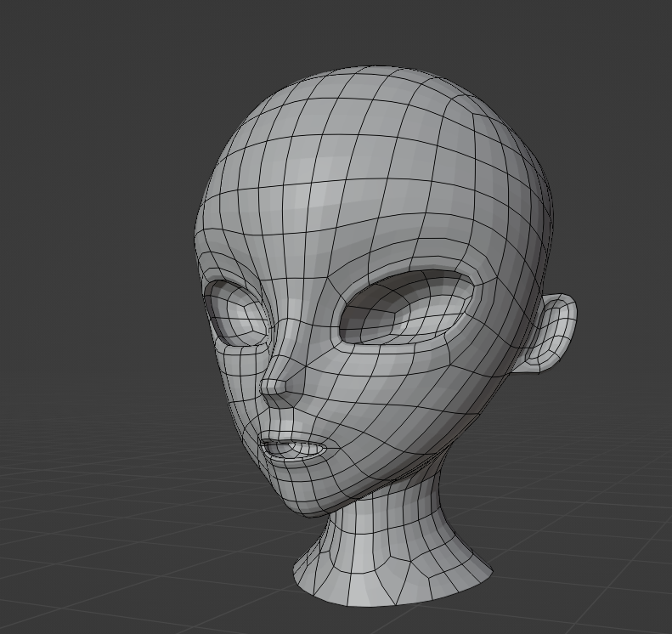The image size is (672, 634).
Task: Click the open mouth of the model
Action: coord(293,447)
